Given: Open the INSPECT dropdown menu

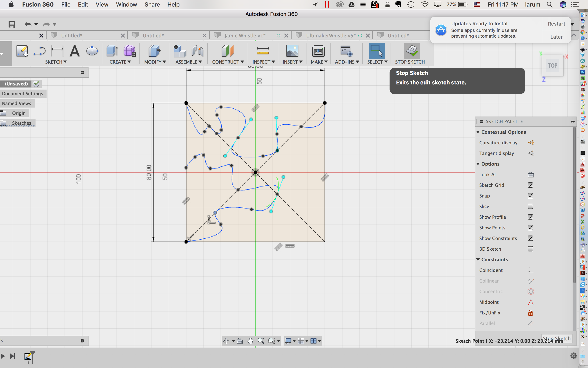Looking at the screenshot, I should pyautogui.click(x=264, y=62).
